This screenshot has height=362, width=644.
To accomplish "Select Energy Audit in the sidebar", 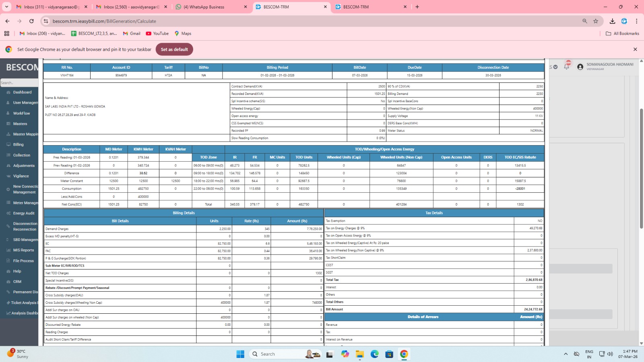I will point(24,214).
